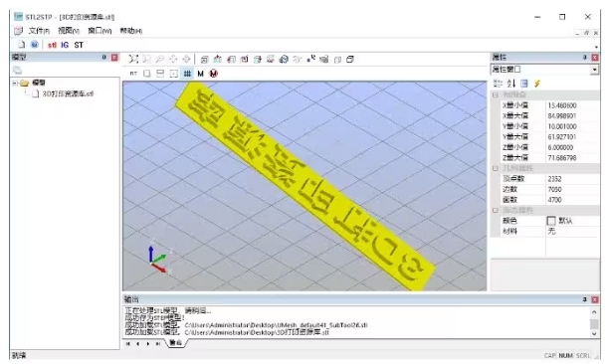Click the icon below the model panel title
The height and width of the screenshot is (364, 605).
[x=17, y=70]
